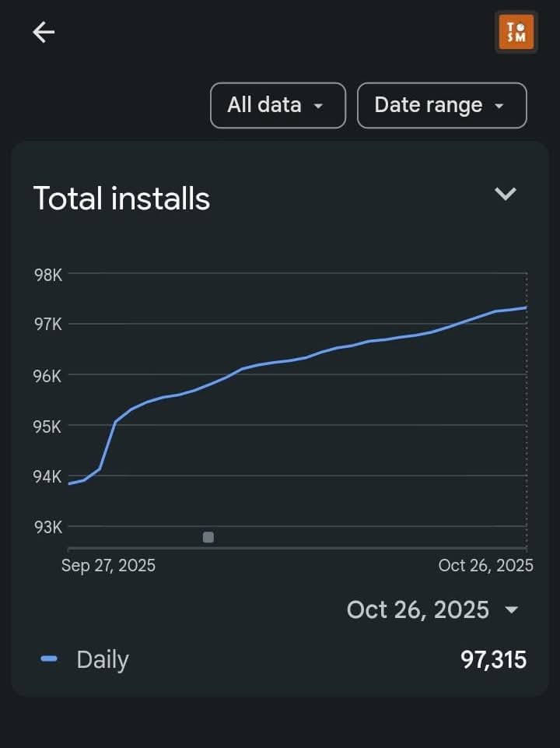
Task: Tap the Daily legend label
Action: click(102, 659)
